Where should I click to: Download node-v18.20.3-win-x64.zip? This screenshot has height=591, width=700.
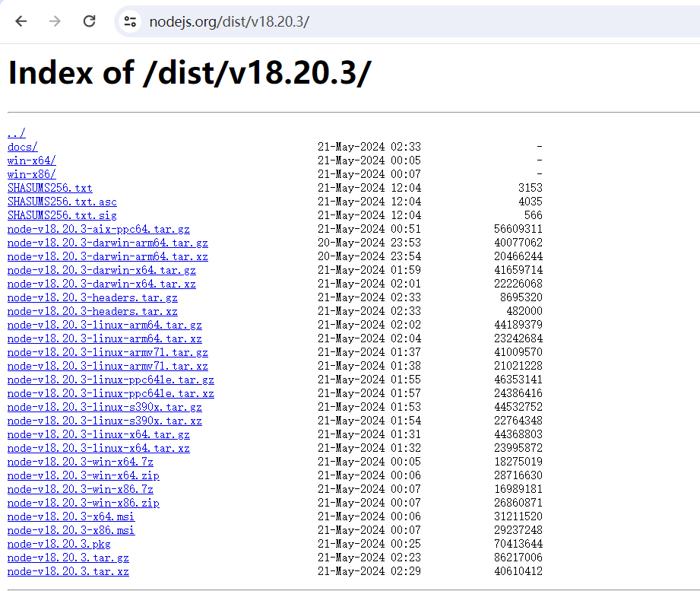pos(84,475)
